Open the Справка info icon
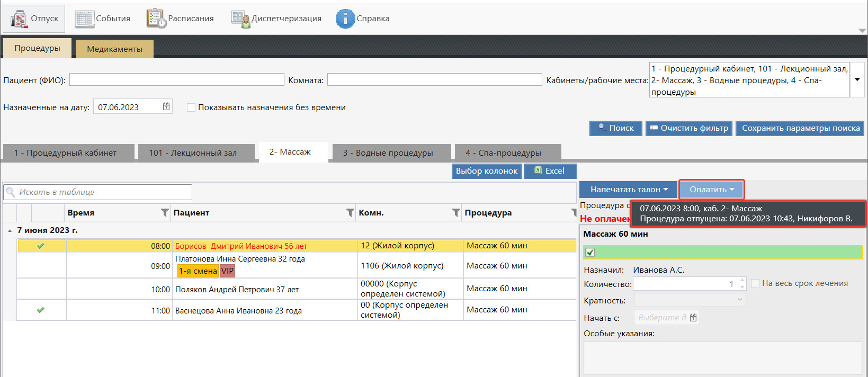The width and height of the screenshot is (868, 377). tap(345, 19)
